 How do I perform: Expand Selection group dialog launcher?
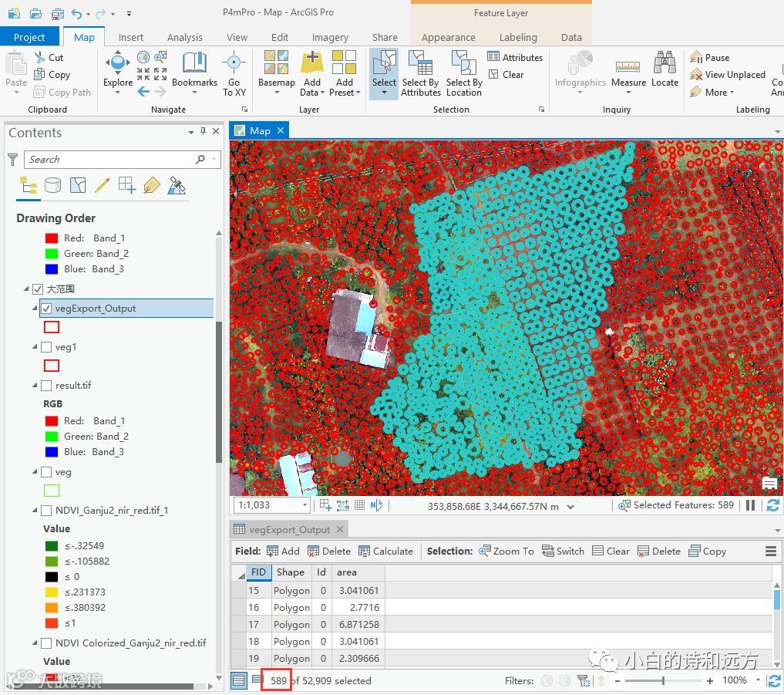(541, 109)
